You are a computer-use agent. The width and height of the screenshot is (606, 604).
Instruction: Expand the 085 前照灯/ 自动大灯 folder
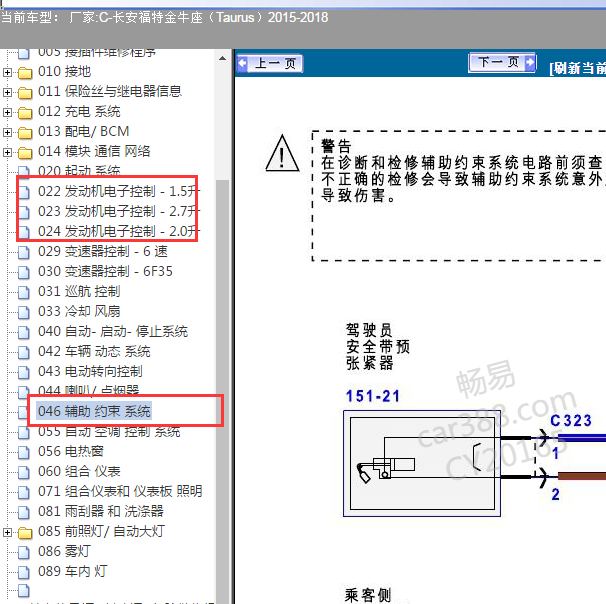point(7,533)
